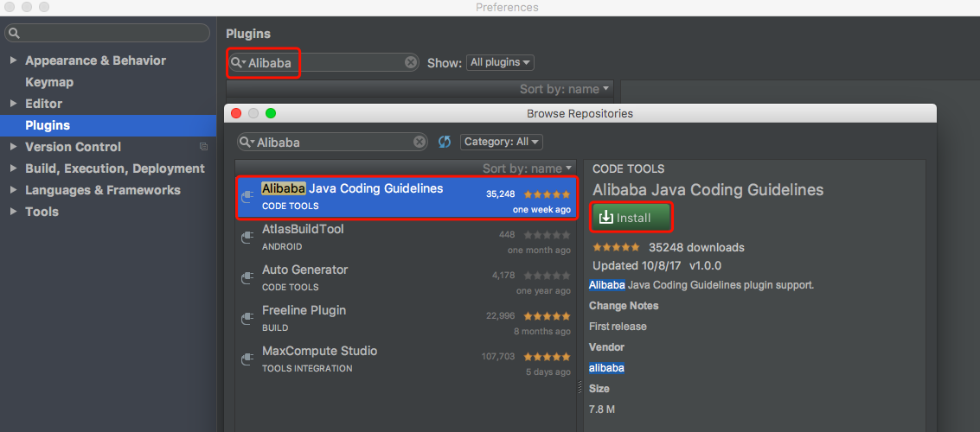Click the splitter handle between plugin list and details
Viewport: 980px width, 432px height.
(580, 386)
